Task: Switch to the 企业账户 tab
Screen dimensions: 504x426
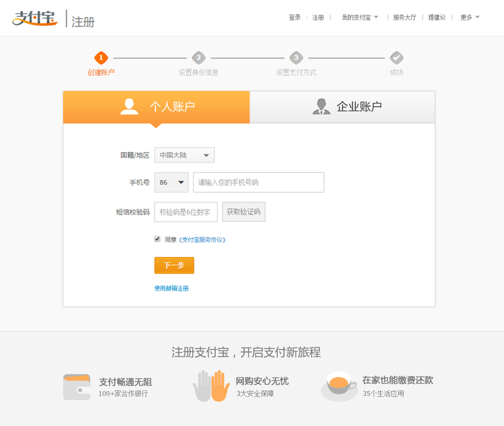Action: [342, 107]
